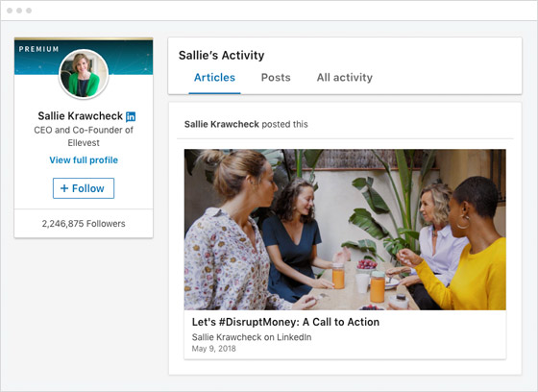Viewport: 538px width, 392px height.
Task: Select the Articles tab
Action: (x=214, y=78)
